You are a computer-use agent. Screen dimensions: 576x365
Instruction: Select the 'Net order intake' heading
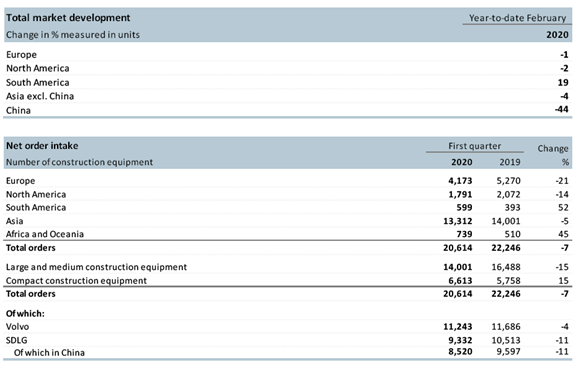pyautogui.click(x=42, y=145)
